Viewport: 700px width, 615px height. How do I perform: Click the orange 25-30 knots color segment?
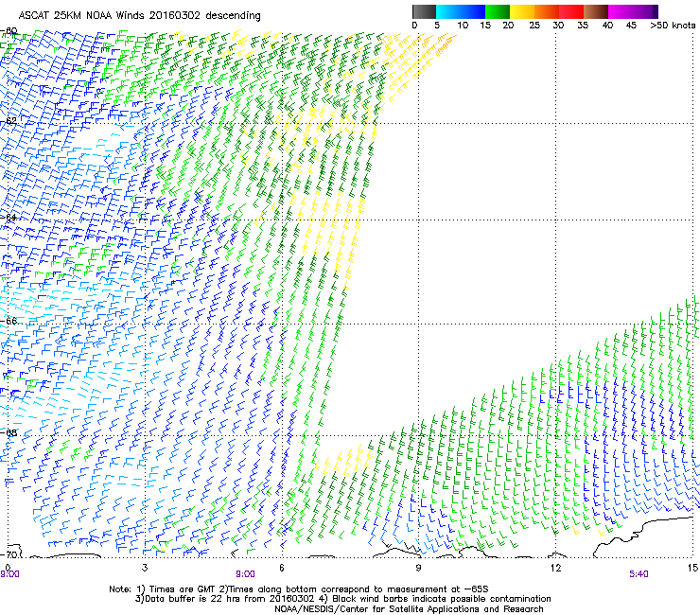point(547,11)
